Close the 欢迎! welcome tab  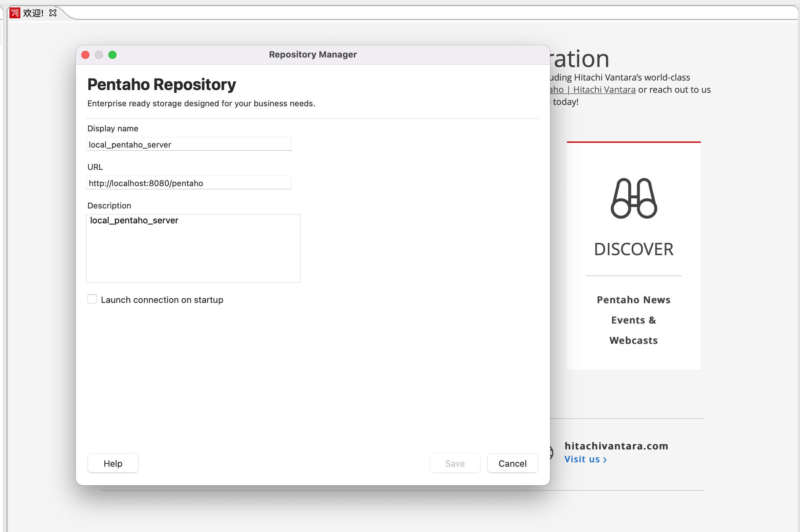[x=52, y=13]
